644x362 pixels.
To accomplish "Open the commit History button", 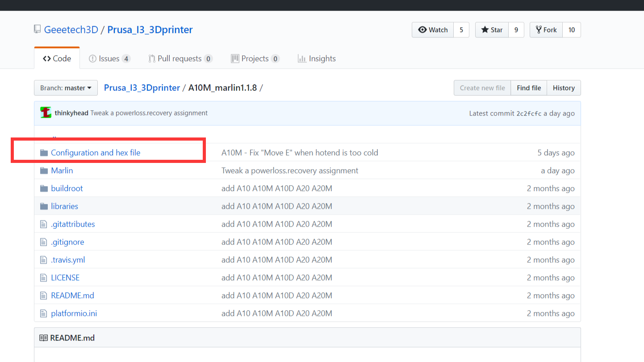I will (x=564, y=88).
